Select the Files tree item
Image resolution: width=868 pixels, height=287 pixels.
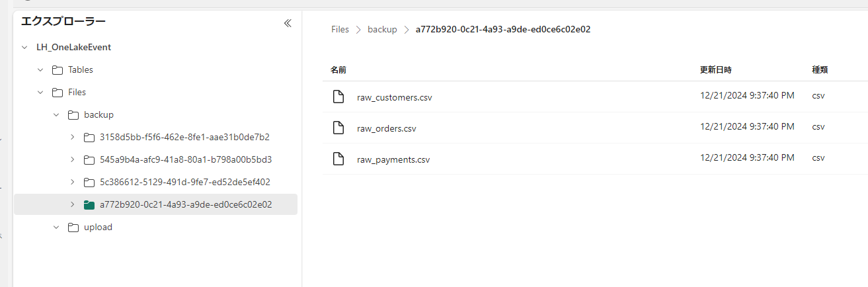coord(77,93)
